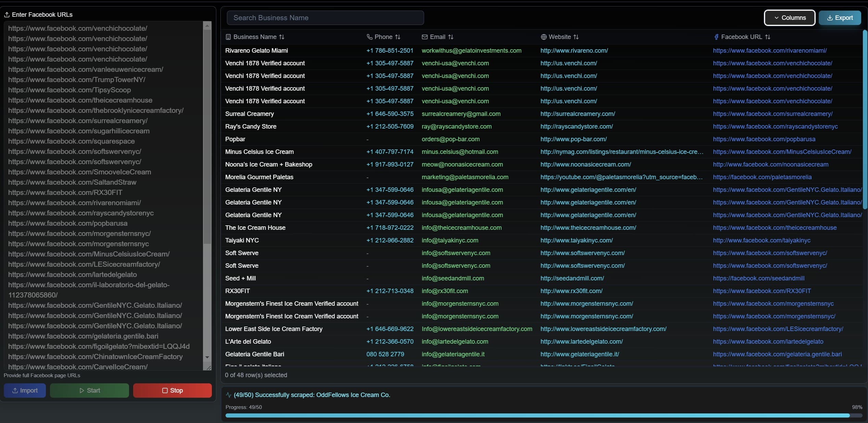Open the Columns dropdown
This screenshot has height=423, width=868.
click(789, 18)
